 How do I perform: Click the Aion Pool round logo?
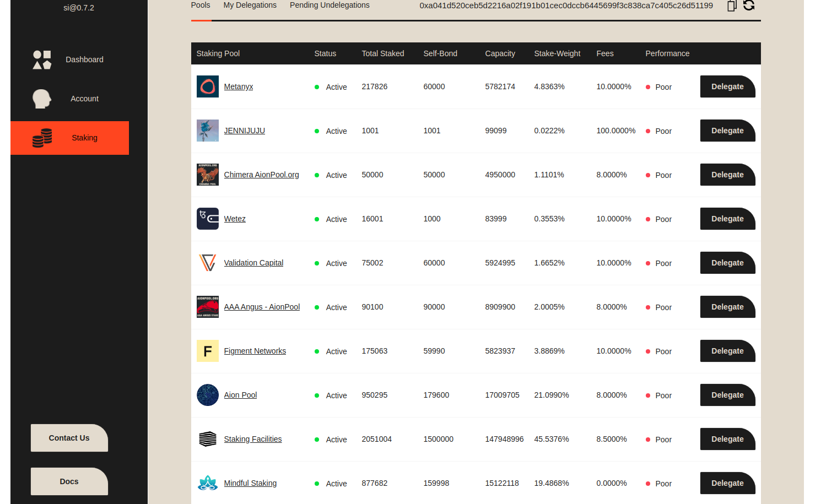[208, 395]
